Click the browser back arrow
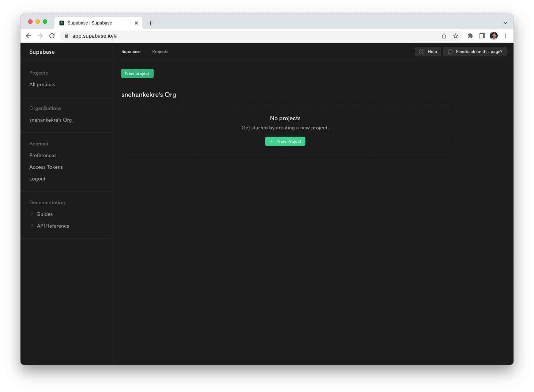 coord(29,36)
